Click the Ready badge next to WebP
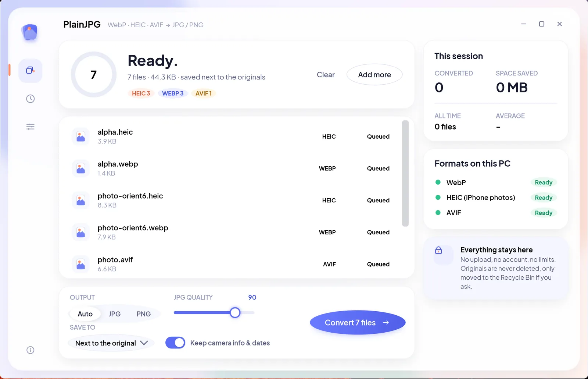 544,183
